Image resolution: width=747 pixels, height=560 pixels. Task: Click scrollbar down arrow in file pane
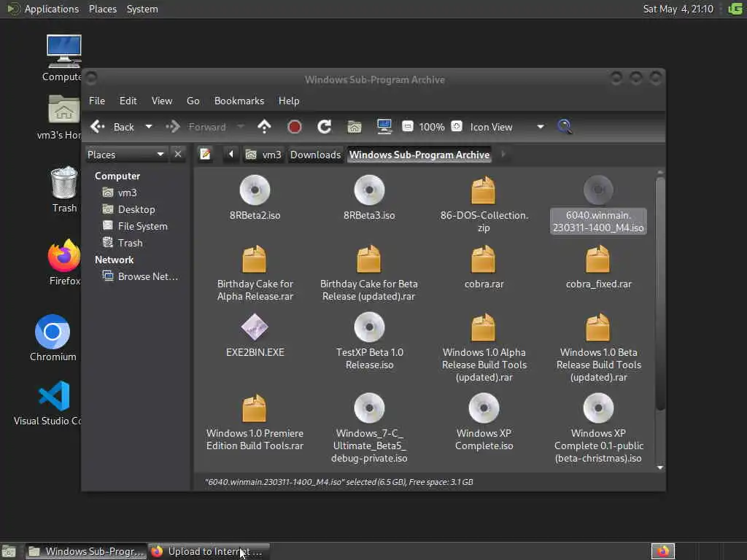pos(659,467)
